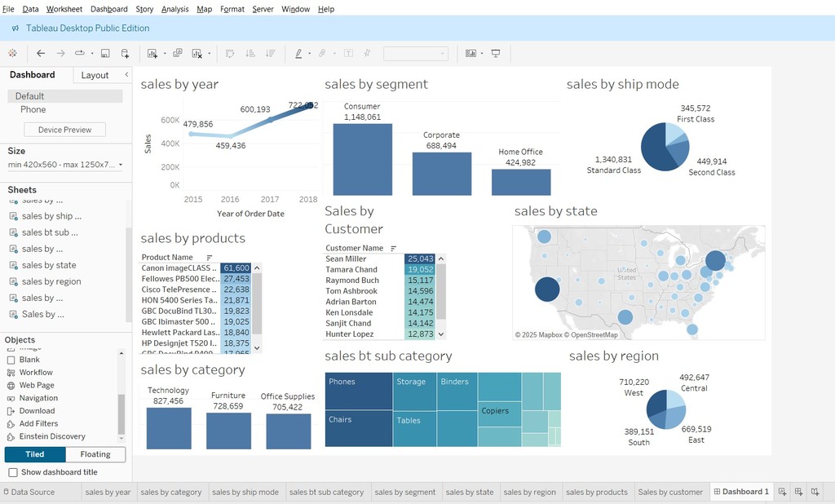Select the Navigation object
The height and width of the screenshot is (504, 835).
click(38, 398)
